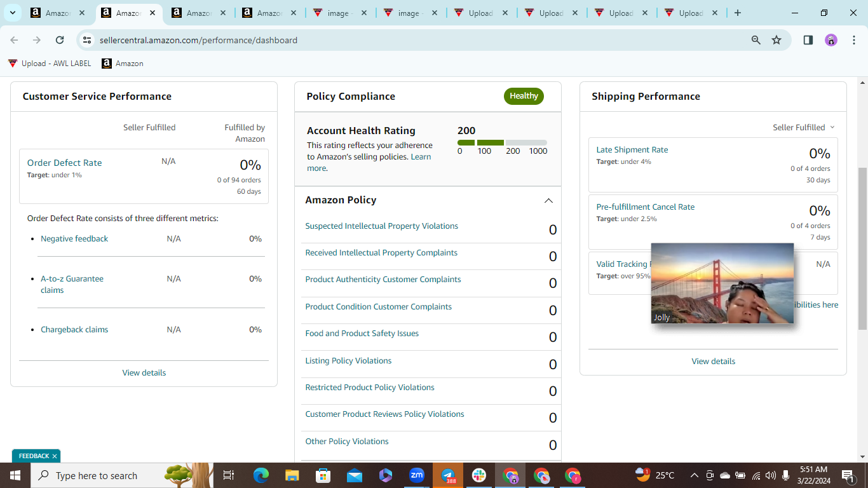This screenshot has width=868, height=488.
Task: Open Task View on the taskbar
Action: point(229,475)
